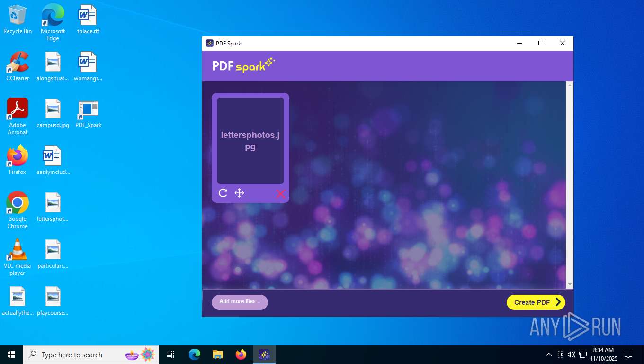The width and height of the screenshot is (644, 364).
Task: Rotate the lettersphotos.jpg page
Action: pyautogui.click(x=223, y=193)
